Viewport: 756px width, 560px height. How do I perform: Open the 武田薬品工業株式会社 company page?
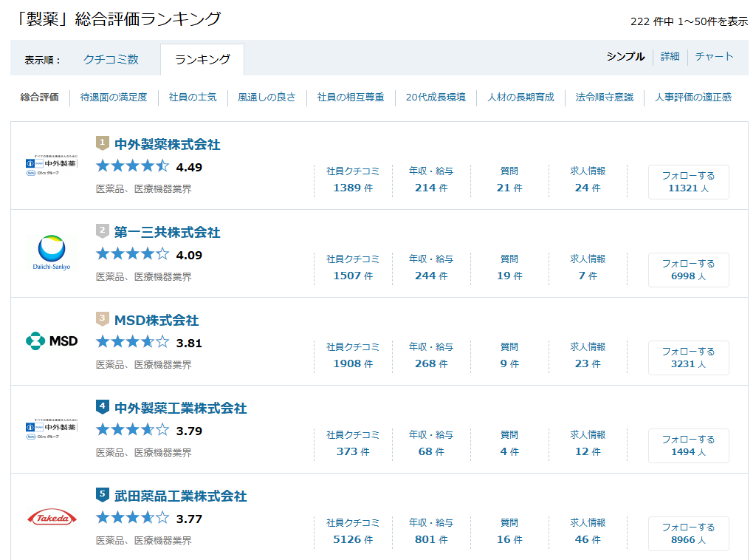[181, 496]
